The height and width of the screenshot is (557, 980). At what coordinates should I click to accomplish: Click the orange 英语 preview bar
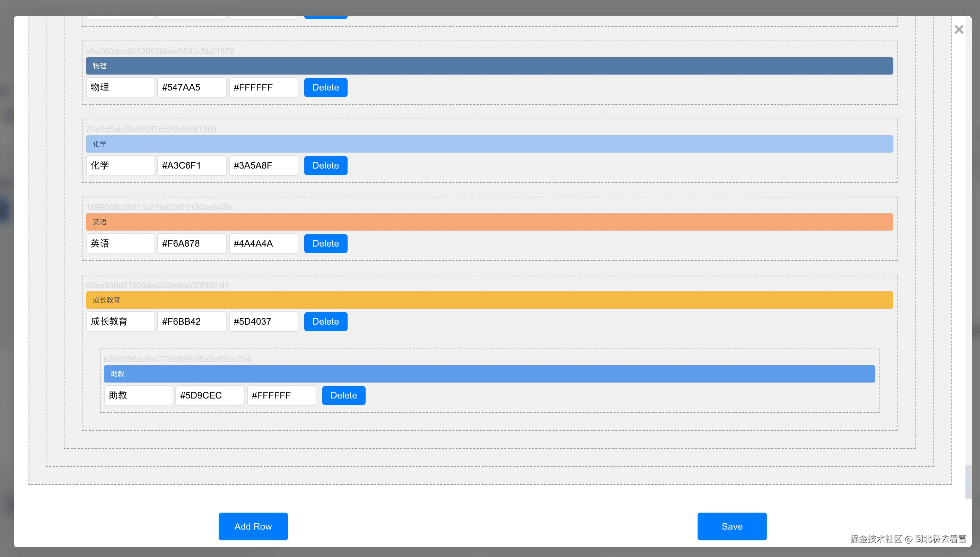(489, 222)
